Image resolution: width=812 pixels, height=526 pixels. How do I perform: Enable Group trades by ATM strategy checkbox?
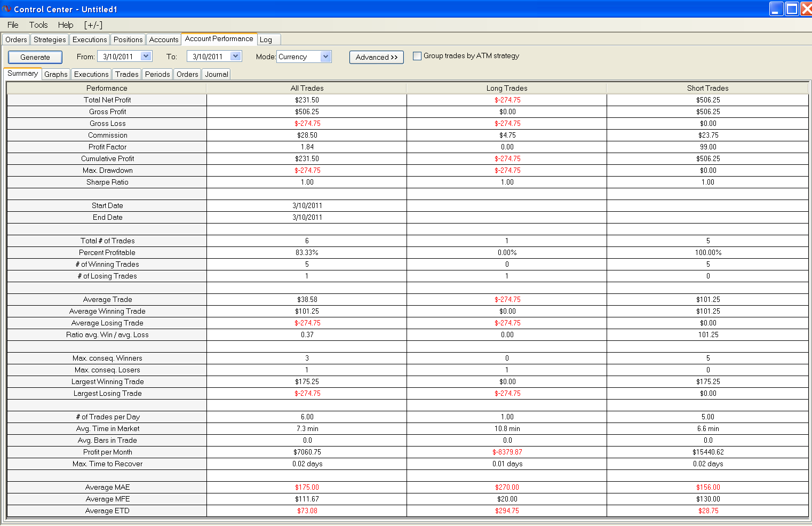pyautogui.click(x=417, y=56)
